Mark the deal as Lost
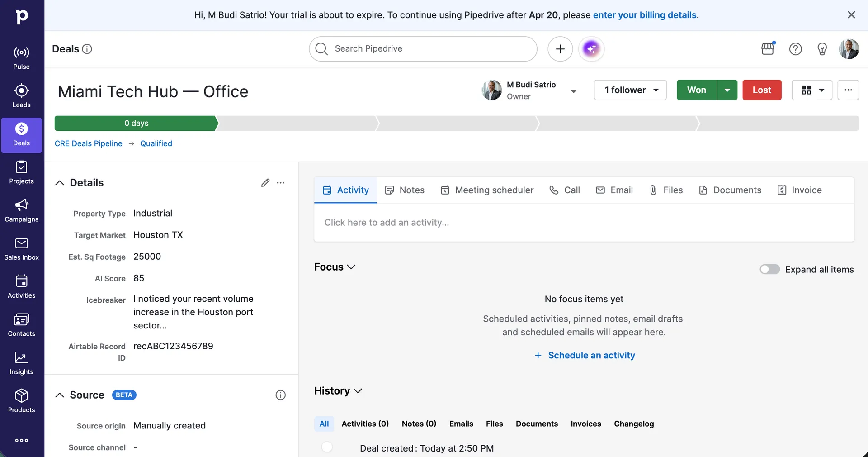868x457 pixels. coord(761,90)
